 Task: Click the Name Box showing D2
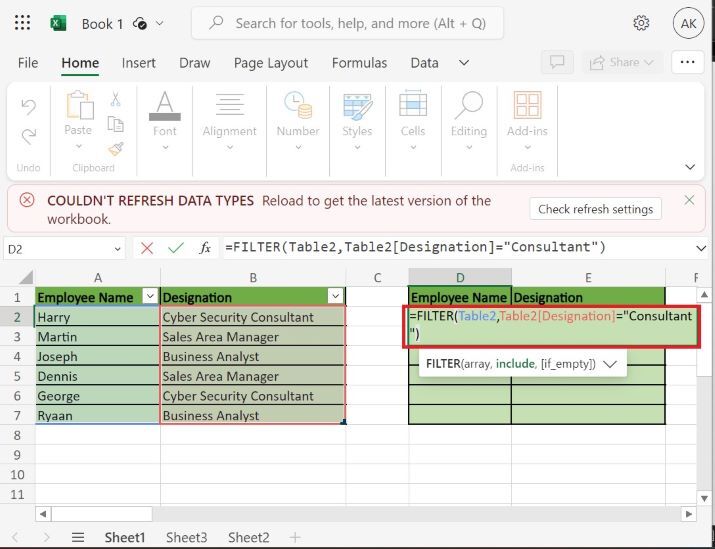(x=58, y=249)
